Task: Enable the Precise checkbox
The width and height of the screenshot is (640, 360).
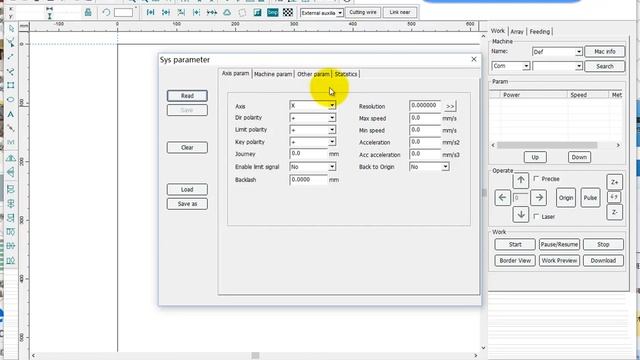Action: click(536, 179)
